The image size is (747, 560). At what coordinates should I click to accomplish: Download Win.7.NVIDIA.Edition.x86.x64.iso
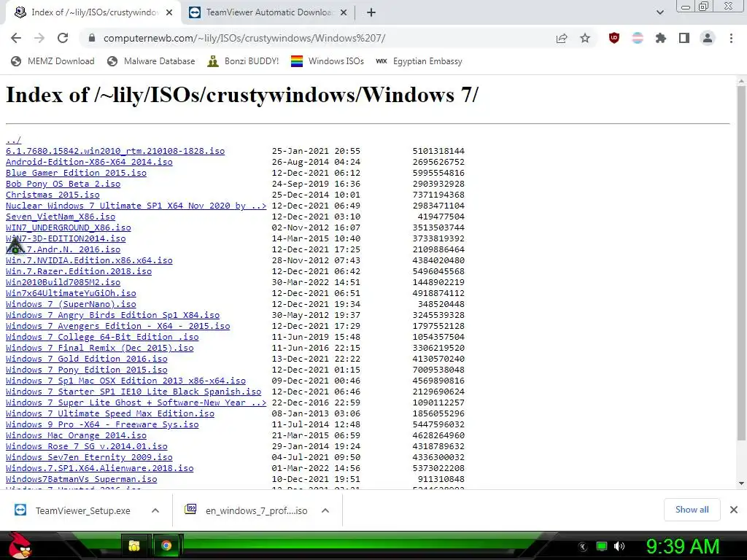coord(89,260)
